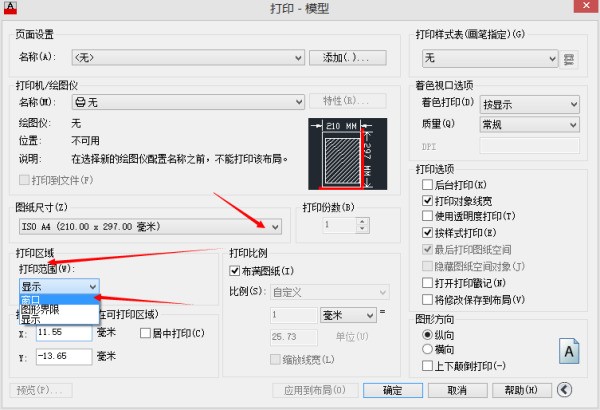Select the 横向 orientation radio button

429,349
